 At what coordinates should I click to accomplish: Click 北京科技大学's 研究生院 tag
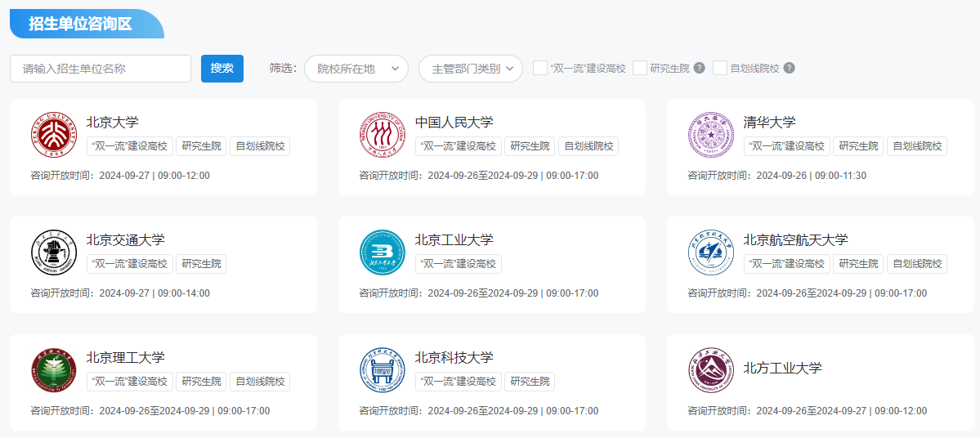(530, 381)
